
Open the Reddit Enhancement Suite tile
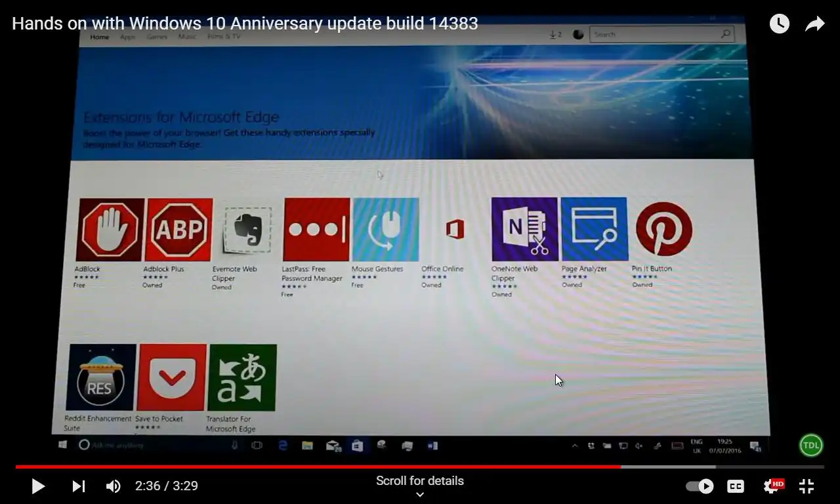point(100,377)
